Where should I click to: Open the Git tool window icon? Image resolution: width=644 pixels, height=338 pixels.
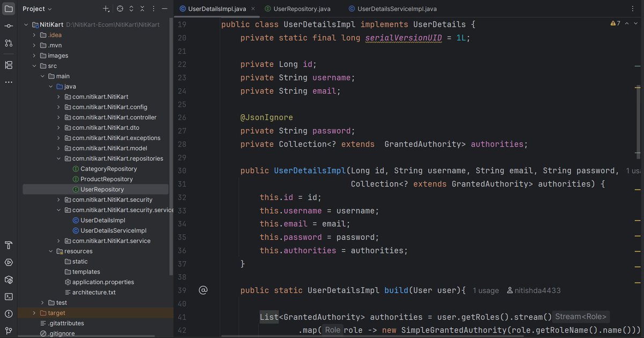(9, 330)
